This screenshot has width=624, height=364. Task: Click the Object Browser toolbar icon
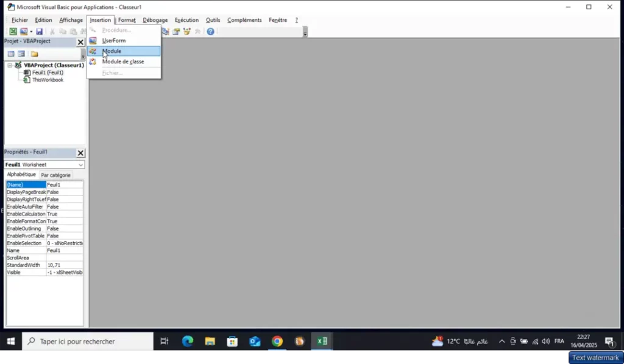(187, 31)
